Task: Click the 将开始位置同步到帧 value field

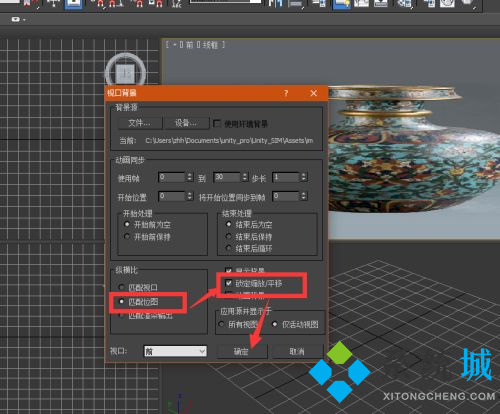Action: 286,196
